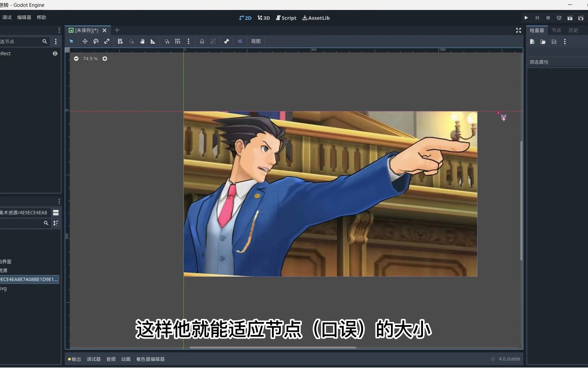Pause the running project
588x368 pixels.
(537, 18)
